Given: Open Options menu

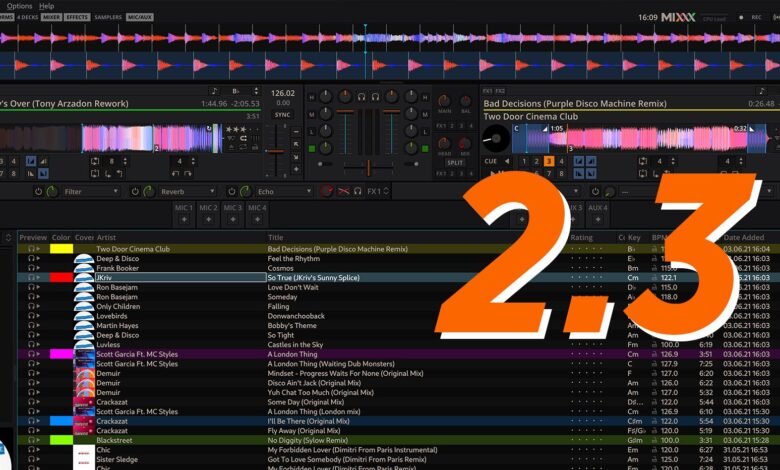Looking at the screenshot, I should coord(19,6).
